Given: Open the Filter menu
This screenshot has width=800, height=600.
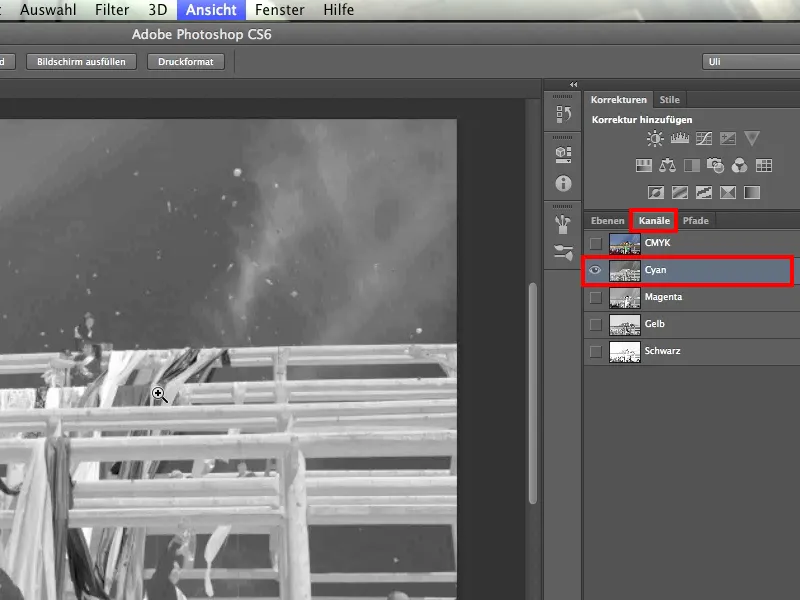Looking at the screenshot, I should 112,10.
